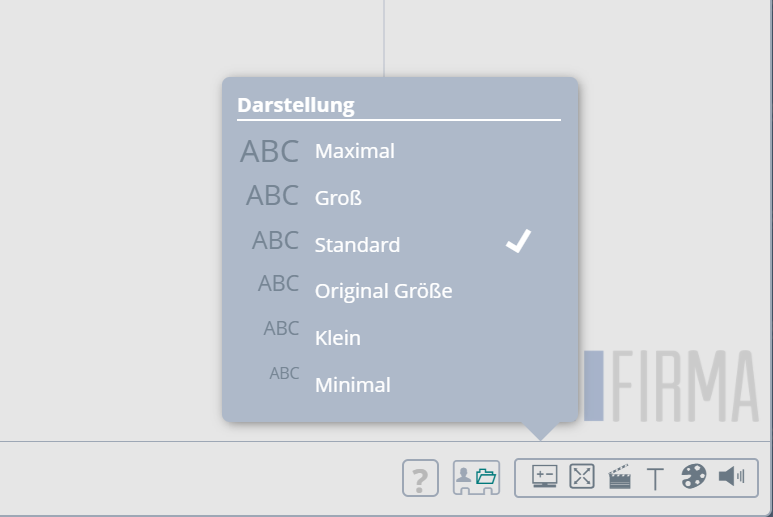Click the smallest ABC preview for Minimal
773x517 pixels.
(284, 374)
